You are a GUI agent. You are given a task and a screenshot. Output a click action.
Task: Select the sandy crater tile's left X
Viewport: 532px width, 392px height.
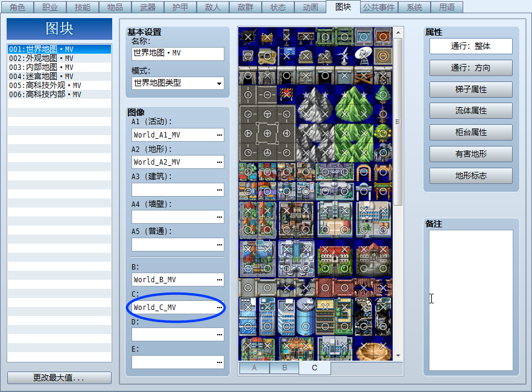364,346
